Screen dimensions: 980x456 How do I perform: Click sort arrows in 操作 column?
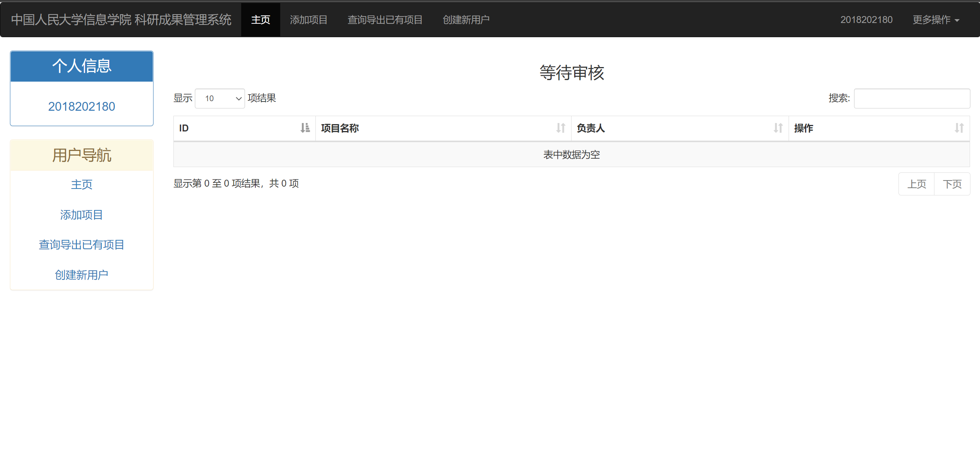pos(959,128)
